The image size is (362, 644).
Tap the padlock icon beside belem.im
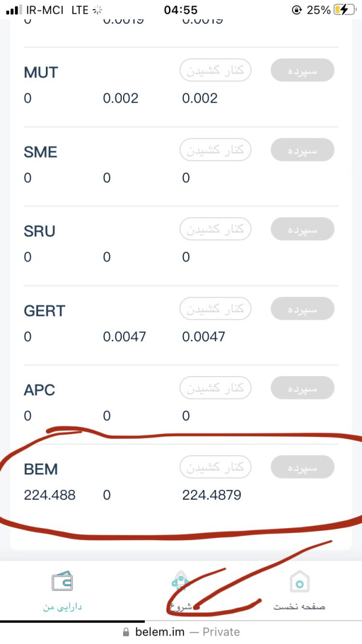(x=126, y=632)
